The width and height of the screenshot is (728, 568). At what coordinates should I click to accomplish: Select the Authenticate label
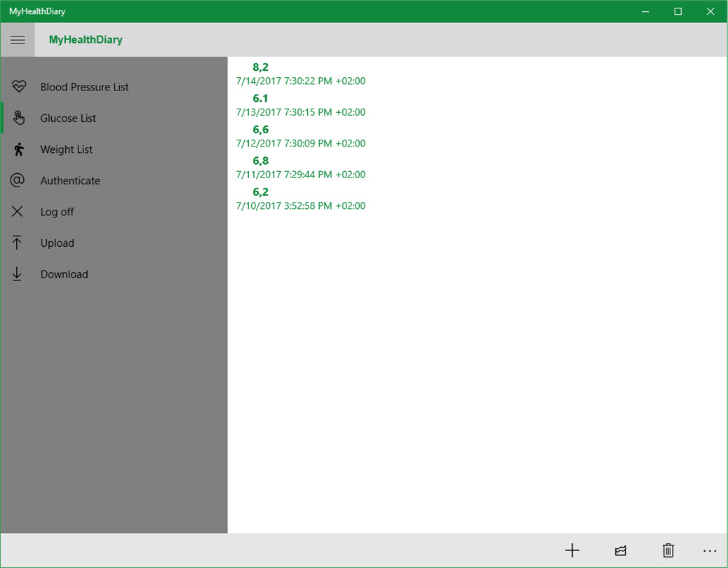click(70, 180)
